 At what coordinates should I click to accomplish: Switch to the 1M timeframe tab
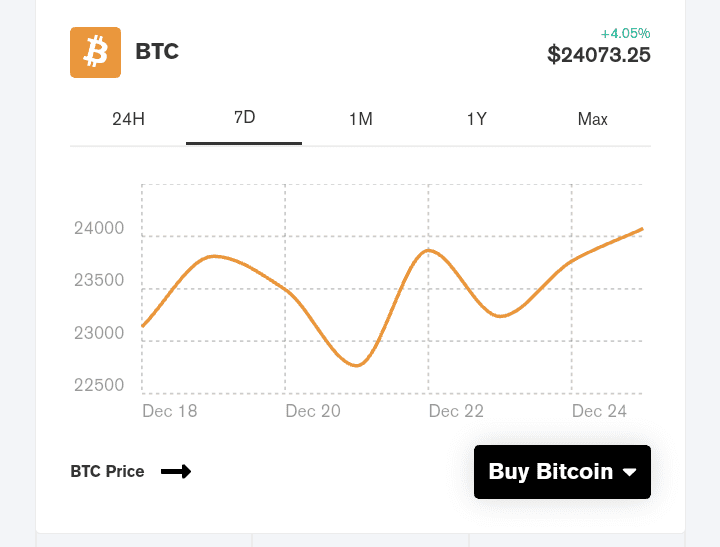(x=360, y=119)
